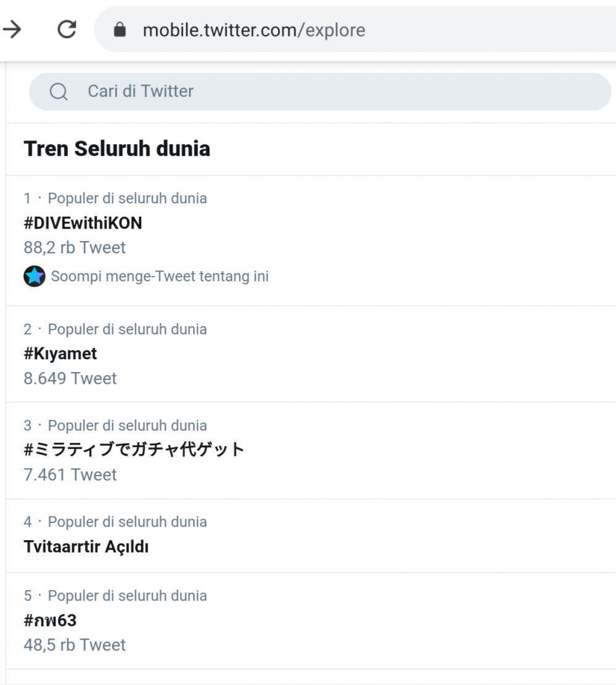
Task: Click the 88,2 rb Tweet count
Action: pyautogui.click(x=75, y=248)
